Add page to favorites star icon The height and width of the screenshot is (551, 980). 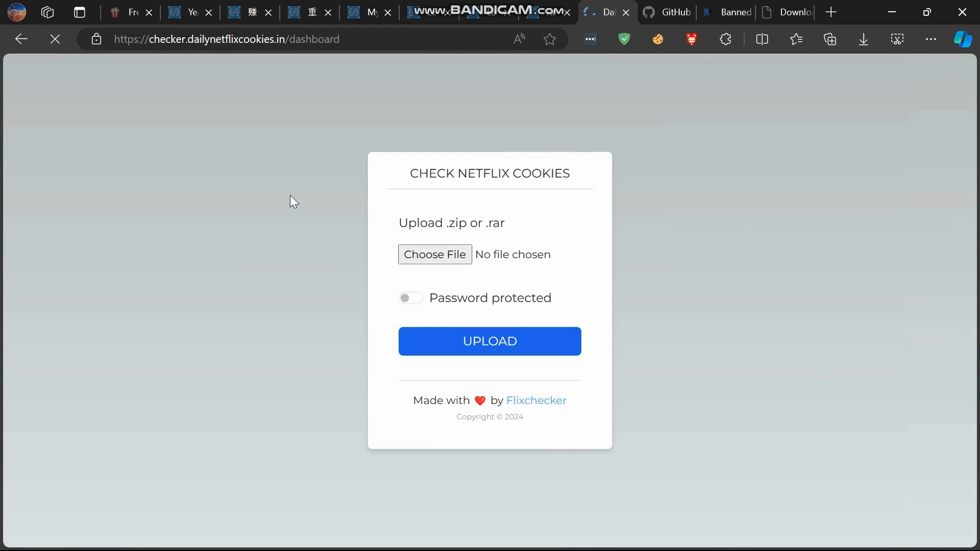550,39
